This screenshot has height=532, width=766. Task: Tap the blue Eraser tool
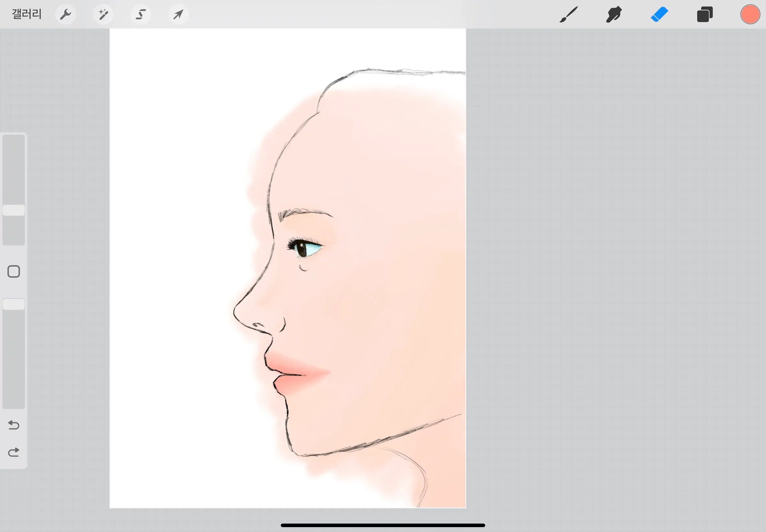click(659, 14)
